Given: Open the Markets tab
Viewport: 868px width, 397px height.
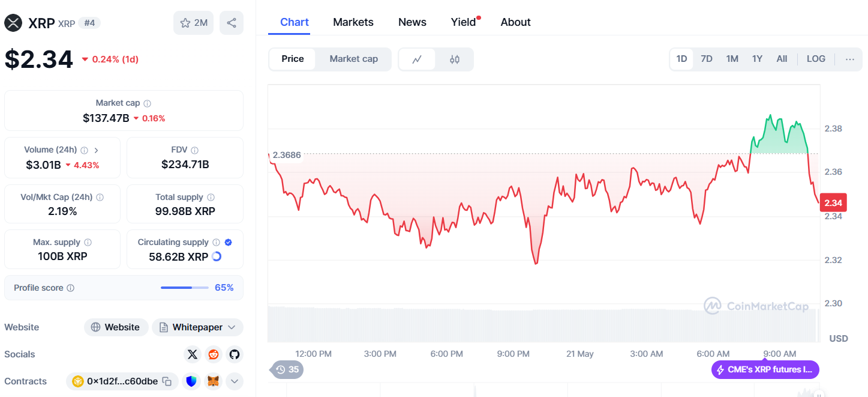Looking at the screenshot, I should point(353,22).
